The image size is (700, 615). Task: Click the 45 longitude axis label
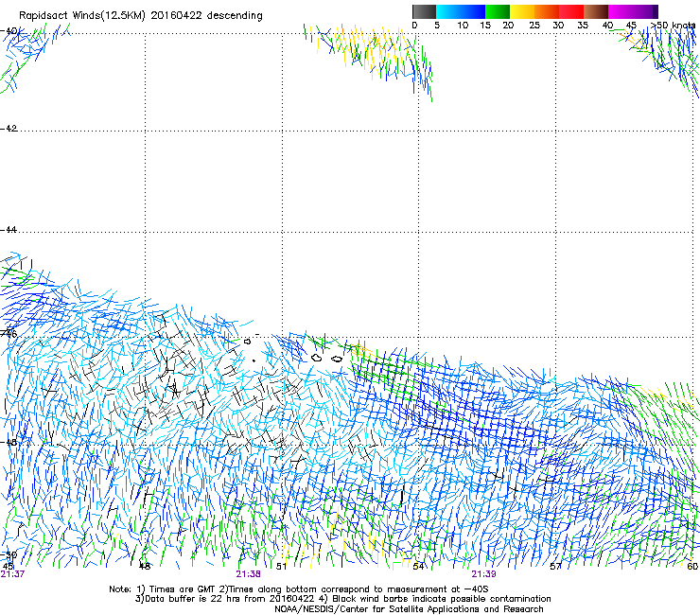click(8, 567)
